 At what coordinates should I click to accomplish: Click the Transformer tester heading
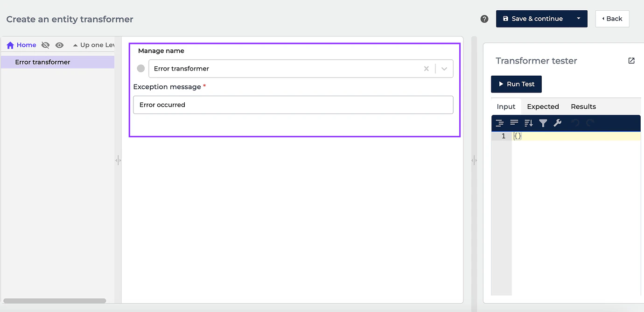click(536, 61)
